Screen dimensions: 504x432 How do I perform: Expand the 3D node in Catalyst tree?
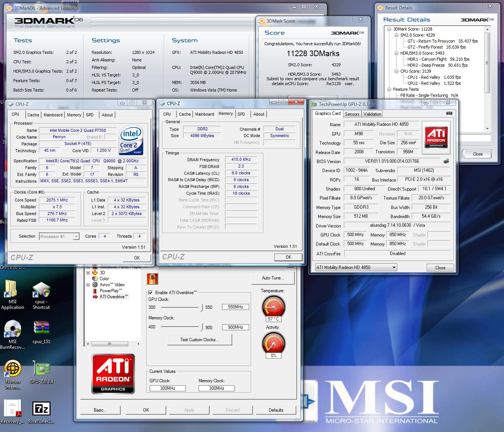[88, 273]
